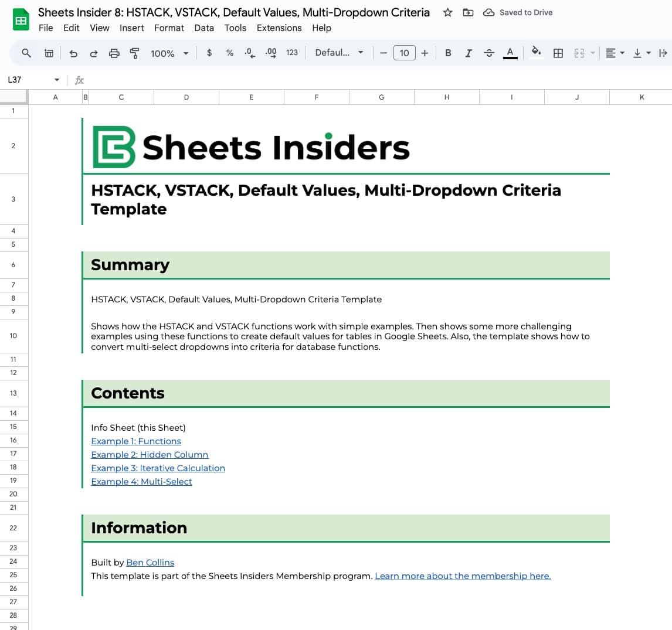Open the Extensions menu

click(x=279, y=28)
